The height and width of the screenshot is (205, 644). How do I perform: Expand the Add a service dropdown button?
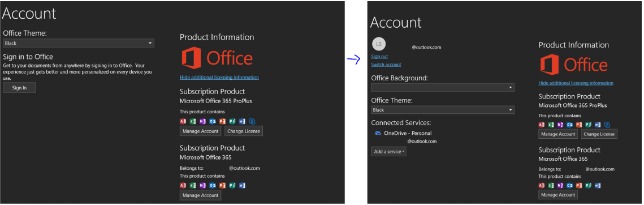tap(388, 152)
